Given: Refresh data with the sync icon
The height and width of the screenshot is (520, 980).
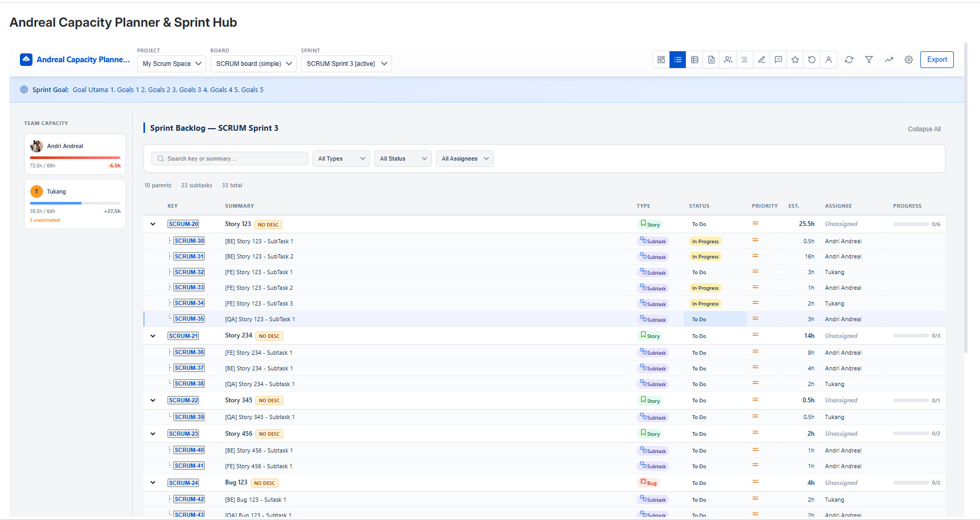Looking at the screenshot, I should [849, 59].
